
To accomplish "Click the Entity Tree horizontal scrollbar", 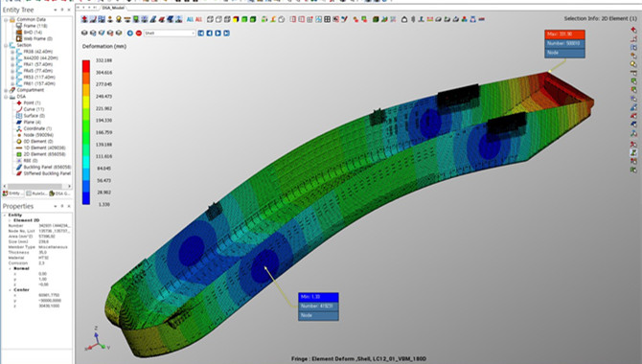I will 36,186.
